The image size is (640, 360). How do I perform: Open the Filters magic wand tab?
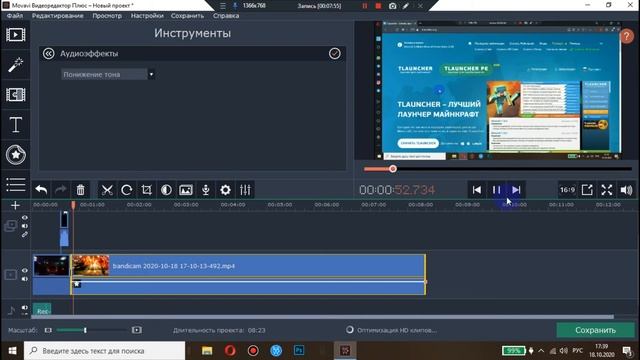tap(16, 64)
